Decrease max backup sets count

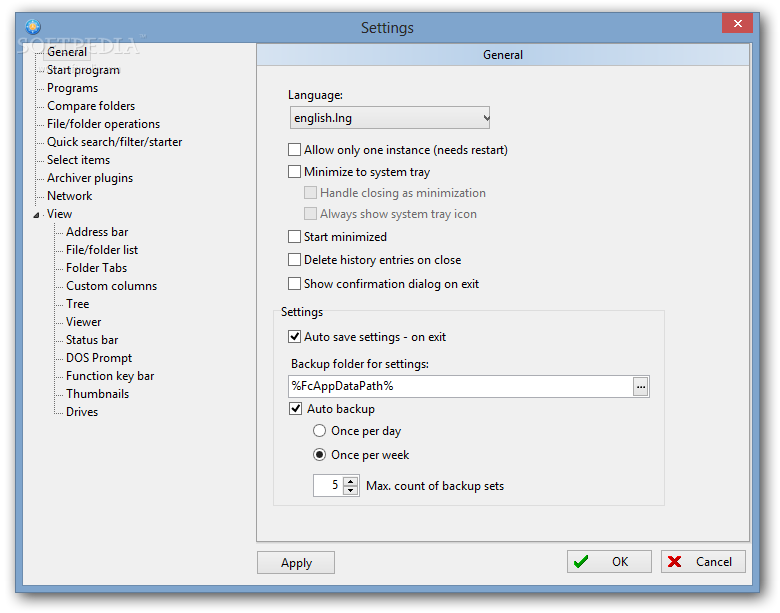pyautogui.click(x=351, y=491)
